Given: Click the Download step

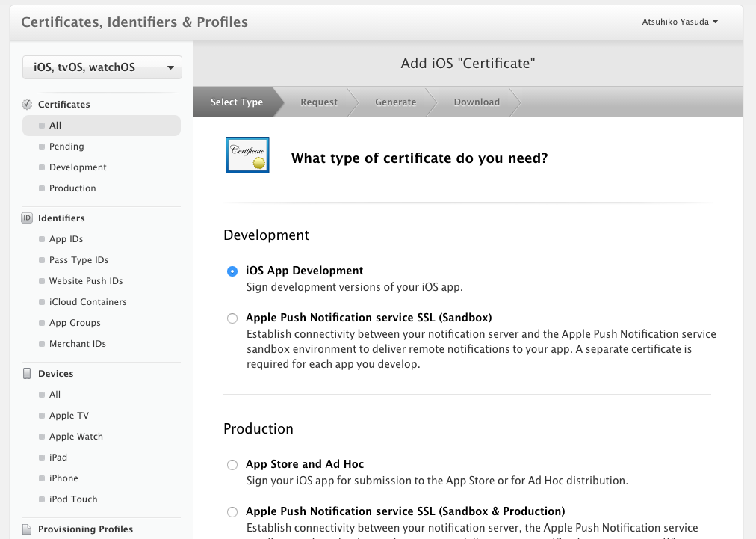Looking at the screenshot, I should pyautogui.click(x=477, y=102).
